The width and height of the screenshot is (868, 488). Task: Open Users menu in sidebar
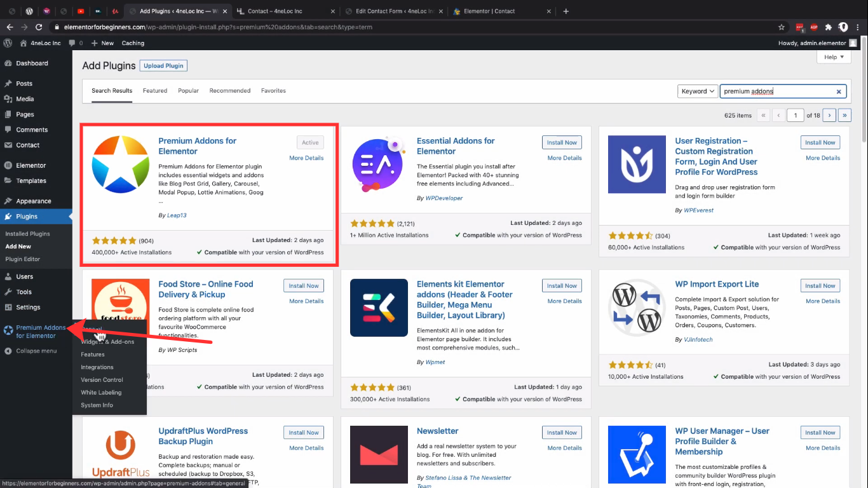click(25, 276)
